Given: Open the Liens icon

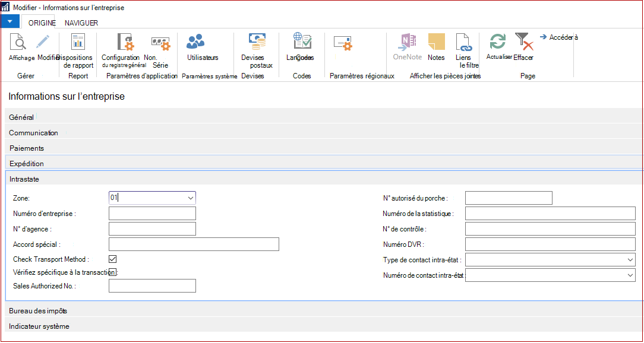Looking at the screenshot, I should [x=463, y=42].
